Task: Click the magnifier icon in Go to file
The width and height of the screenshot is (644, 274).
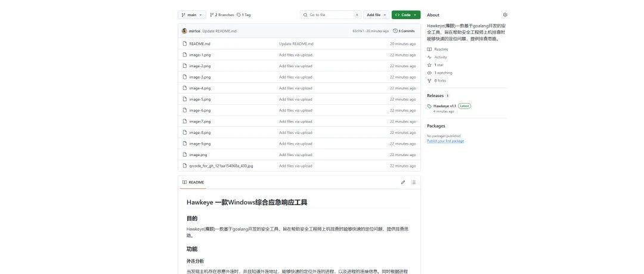Action: click(x=305, y=15)
